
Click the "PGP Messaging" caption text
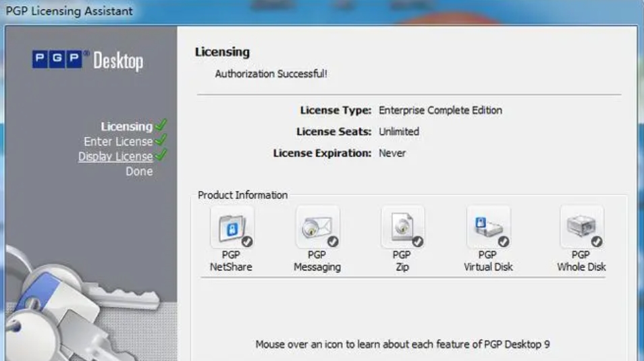(317, 260)
